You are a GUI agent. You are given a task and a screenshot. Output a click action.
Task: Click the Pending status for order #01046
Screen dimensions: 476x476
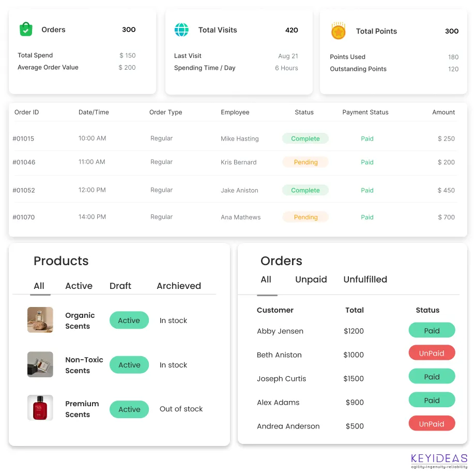[305, 162]
